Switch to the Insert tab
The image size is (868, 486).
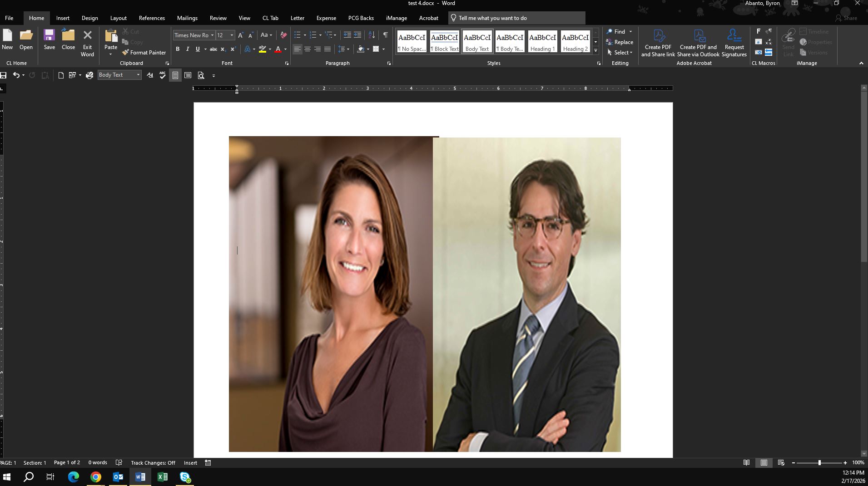[x=63, y=18]
